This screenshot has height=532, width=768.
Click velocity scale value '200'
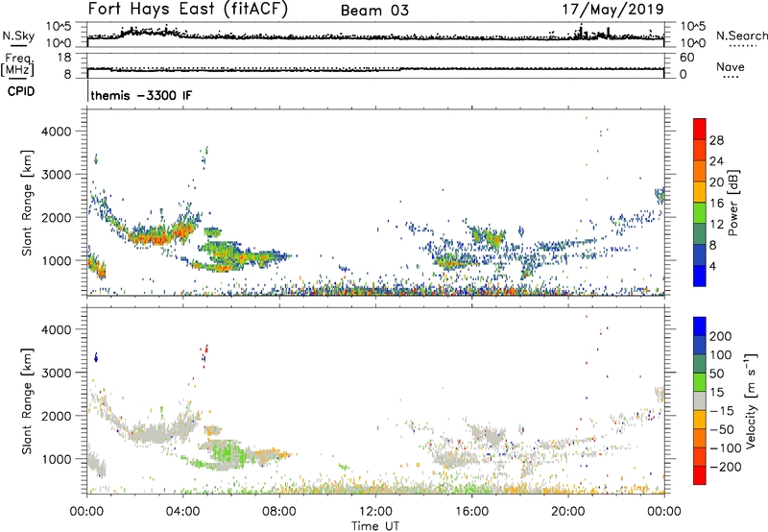[x=721, y=336]
